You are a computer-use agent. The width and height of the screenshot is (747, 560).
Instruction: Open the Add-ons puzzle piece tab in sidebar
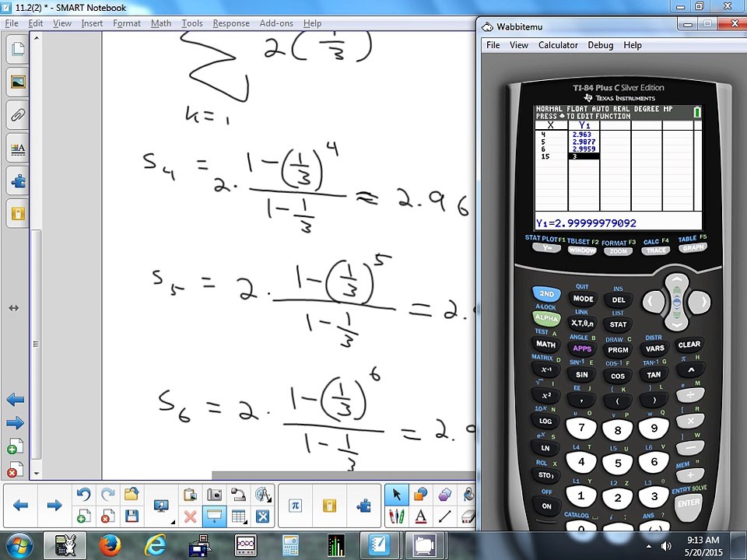(18, 181)
